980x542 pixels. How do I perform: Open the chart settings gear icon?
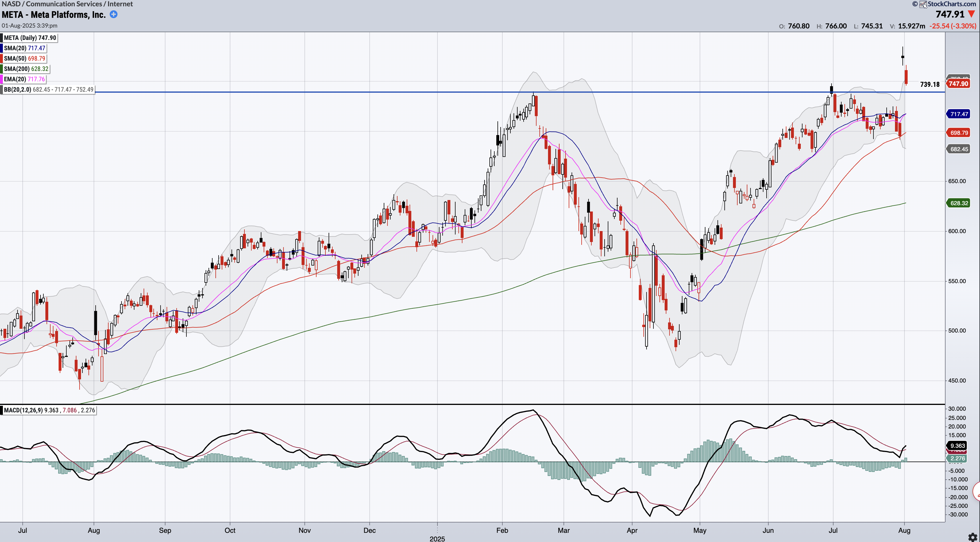[x=973, y=537]
